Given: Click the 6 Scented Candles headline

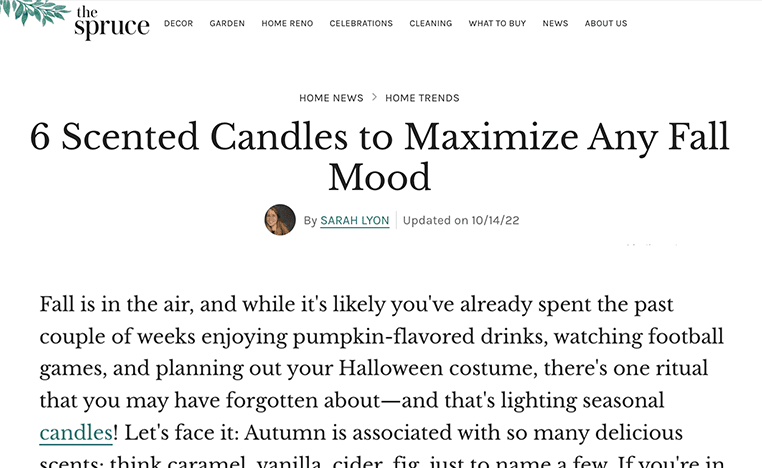Looking at the screenshot, I should pyautogui.click(x=380, y=156).
